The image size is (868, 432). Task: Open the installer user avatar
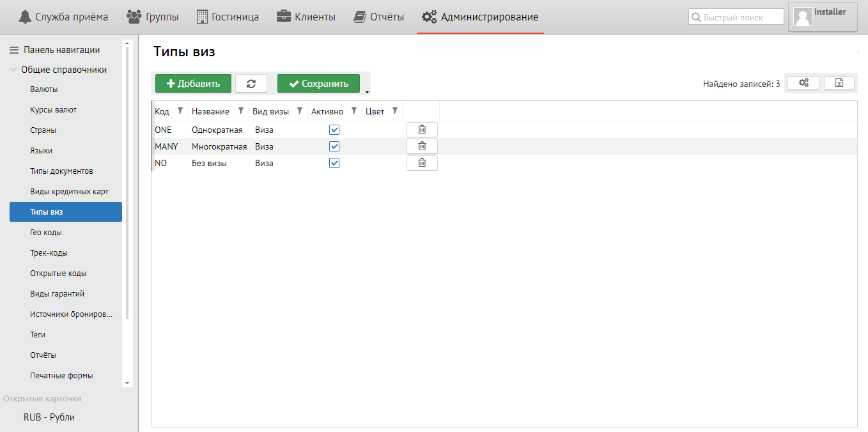click(802, 17)
